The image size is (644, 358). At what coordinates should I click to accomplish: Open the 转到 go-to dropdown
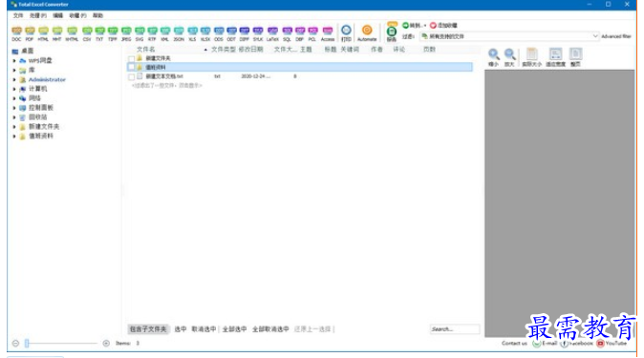click(x=414, y=25)
